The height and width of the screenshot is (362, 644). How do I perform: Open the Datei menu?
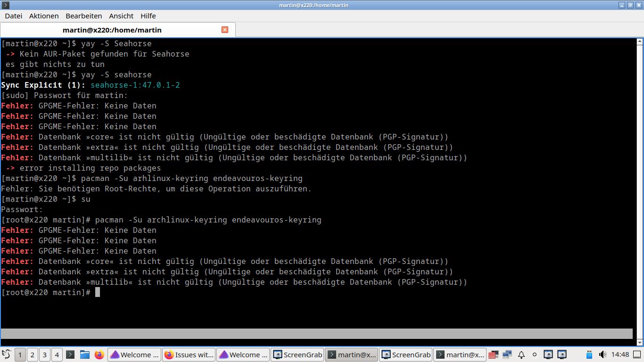click(14, 16)
